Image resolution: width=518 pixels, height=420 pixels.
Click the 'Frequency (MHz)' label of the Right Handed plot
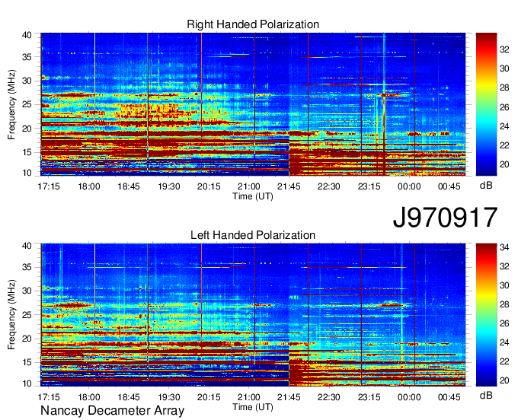11,104
